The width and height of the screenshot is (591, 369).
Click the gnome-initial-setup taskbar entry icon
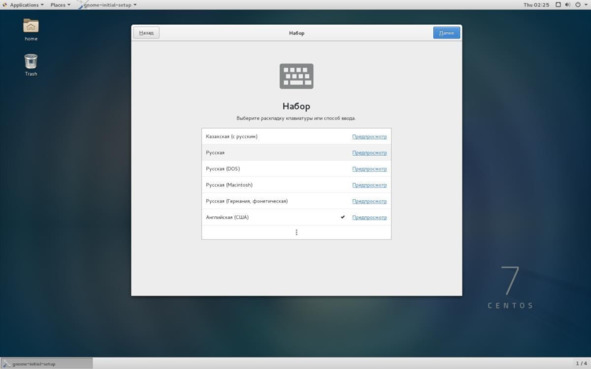(6, 364)
